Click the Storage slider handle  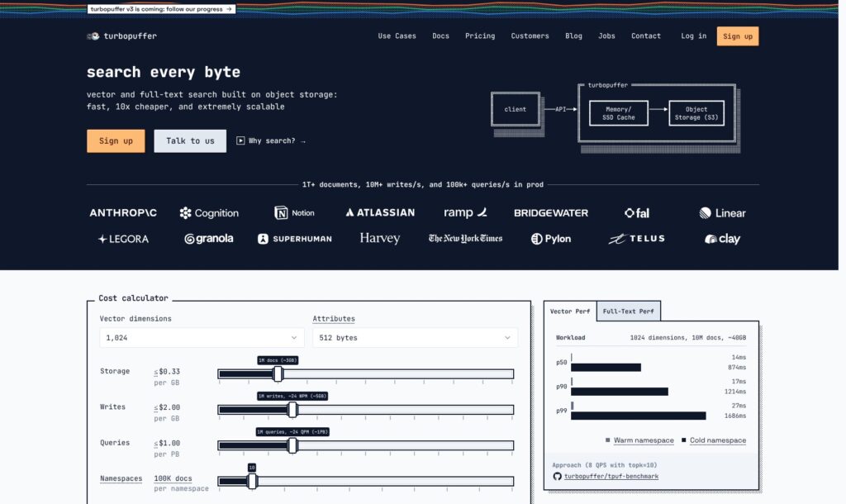pyautogui.click(x=278, y=373)
